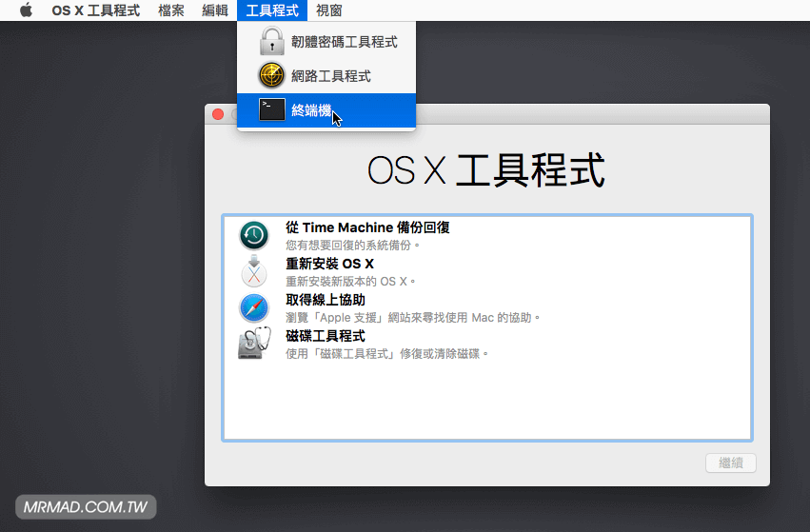Choose 韌體密碼工具程式 menu entry

344,42
